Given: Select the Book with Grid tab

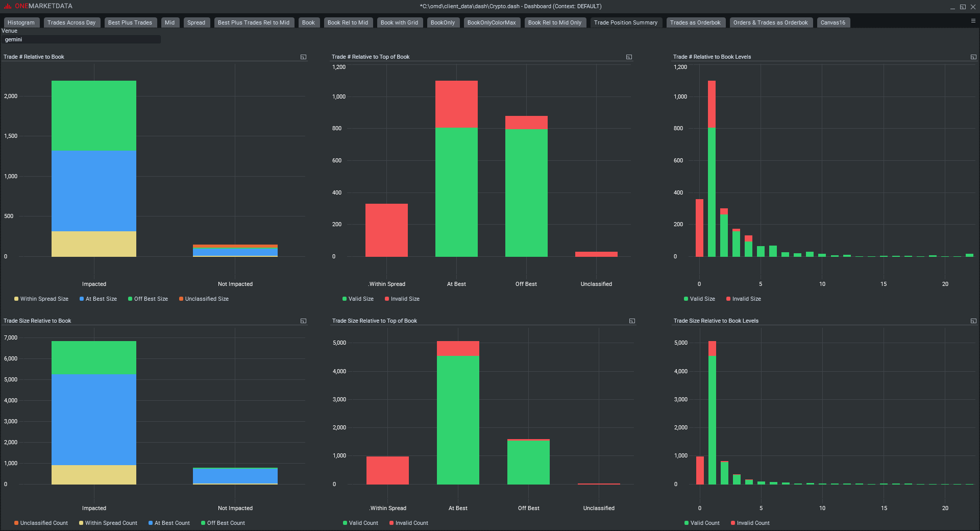Looking at the screenshot, I should coord(399,22).
